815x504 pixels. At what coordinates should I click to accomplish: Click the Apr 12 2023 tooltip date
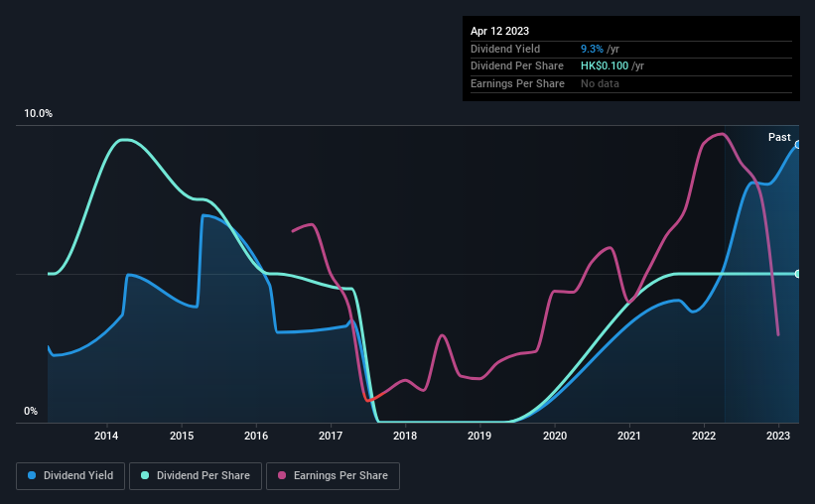[499, 31]
